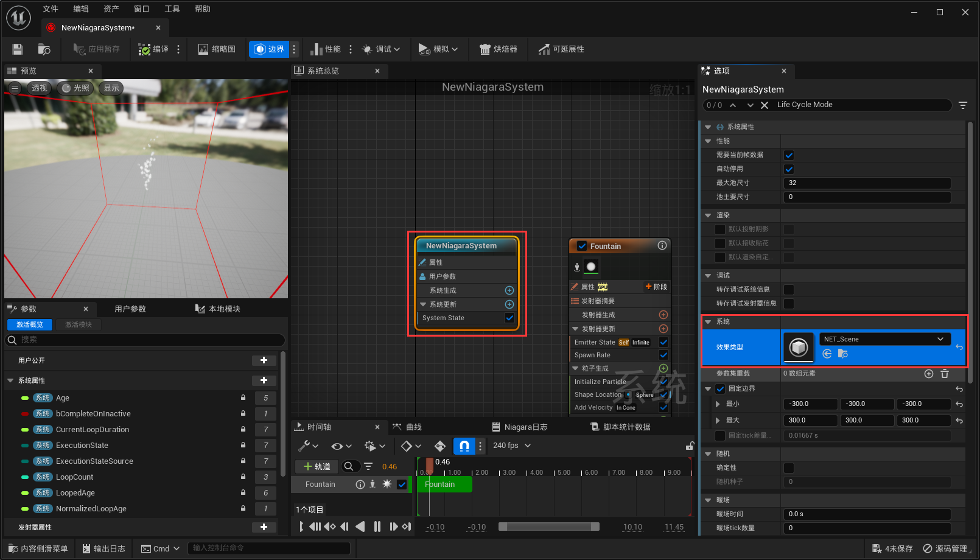Select the Age system parameter
980x560 pixels.
(x=62, y=398)
